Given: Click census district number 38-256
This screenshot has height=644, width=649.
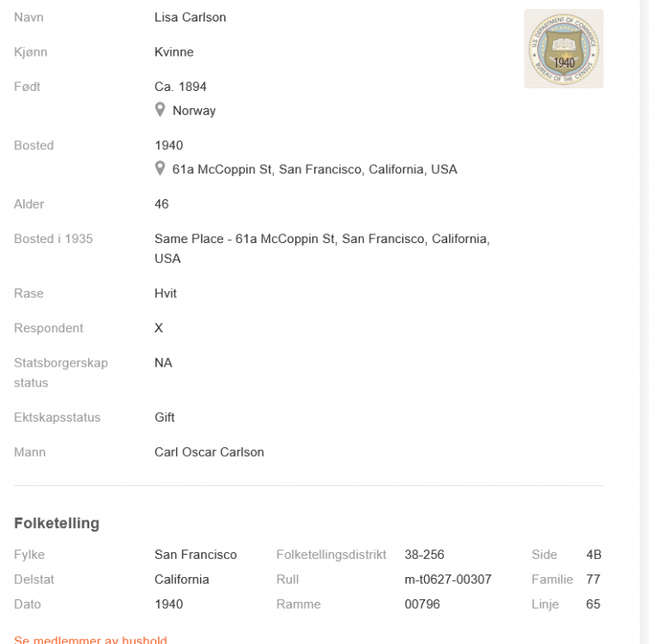Looking at the screenshot, I should (424, 555).
